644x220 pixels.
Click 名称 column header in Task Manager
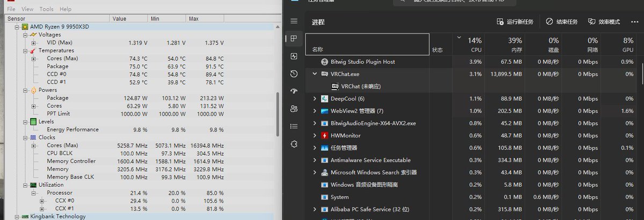368,44
